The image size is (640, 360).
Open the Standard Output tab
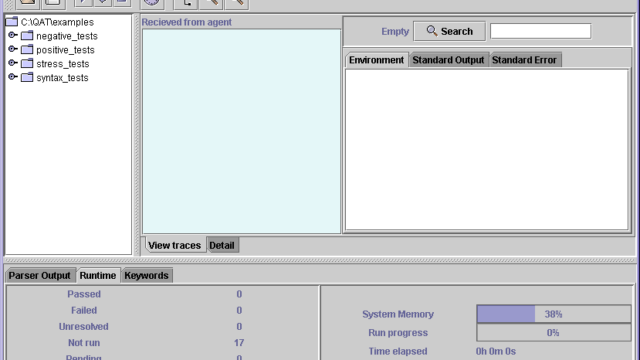coord(448,60)
